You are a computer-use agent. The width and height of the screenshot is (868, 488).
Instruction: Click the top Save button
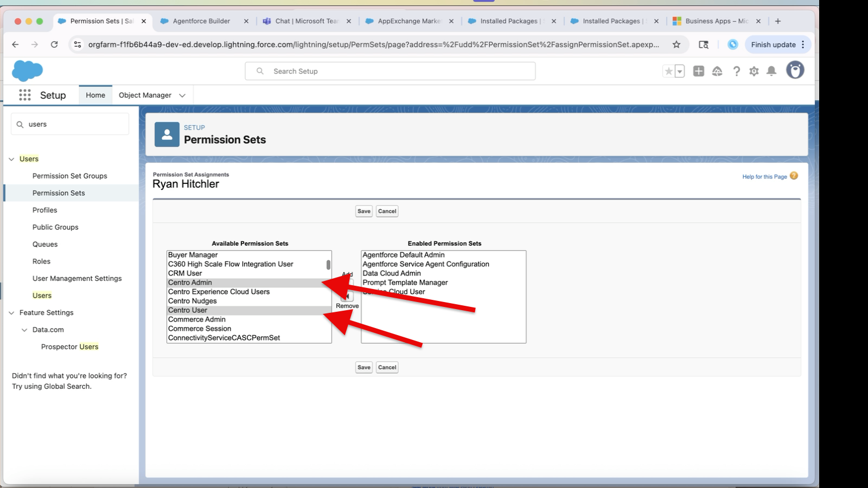point(364,211)
